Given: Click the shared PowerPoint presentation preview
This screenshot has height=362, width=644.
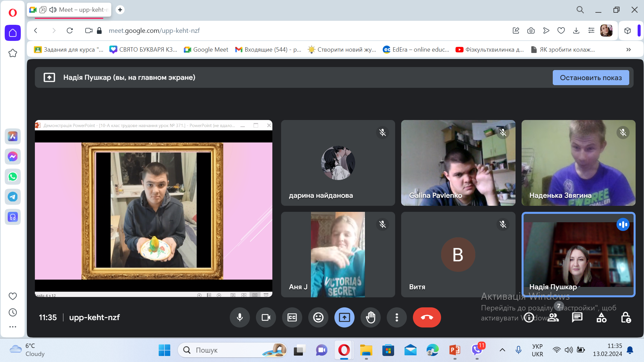Looking at the screenshot, I should pos(154,208).
